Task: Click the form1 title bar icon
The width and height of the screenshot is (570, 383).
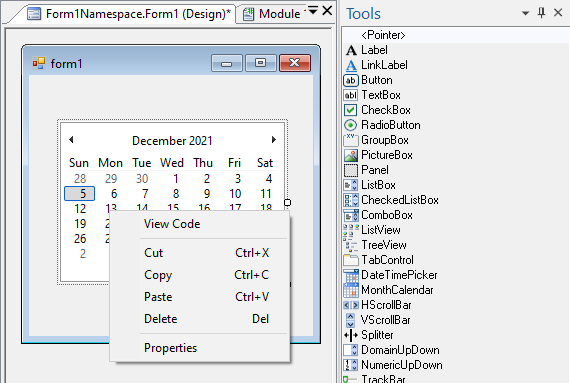Action: pyautogui.click(x=39, y=63)
